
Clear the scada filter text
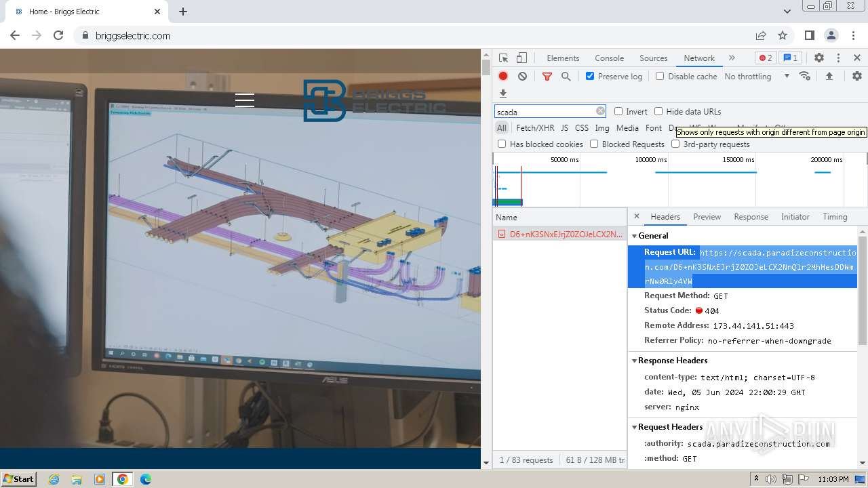[600, 111]
